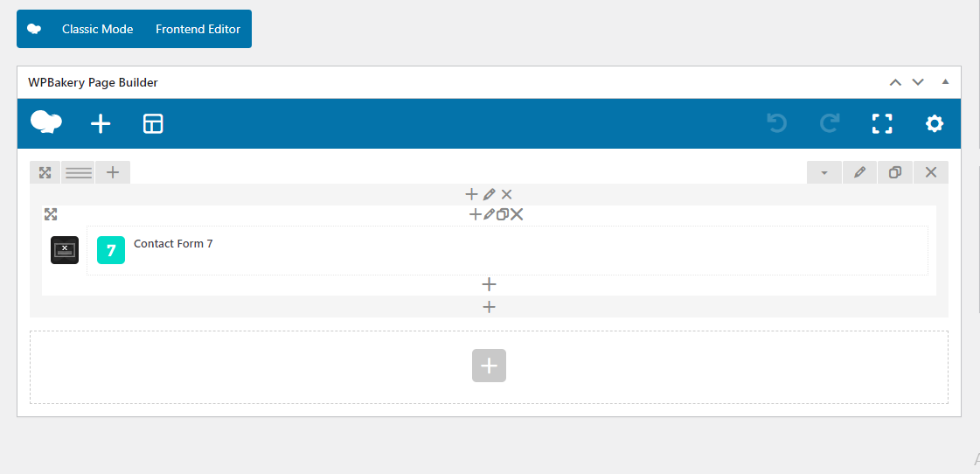Move the panel up with the chevron
Viewport: 980px width, 474px height.
pos(895,82)
